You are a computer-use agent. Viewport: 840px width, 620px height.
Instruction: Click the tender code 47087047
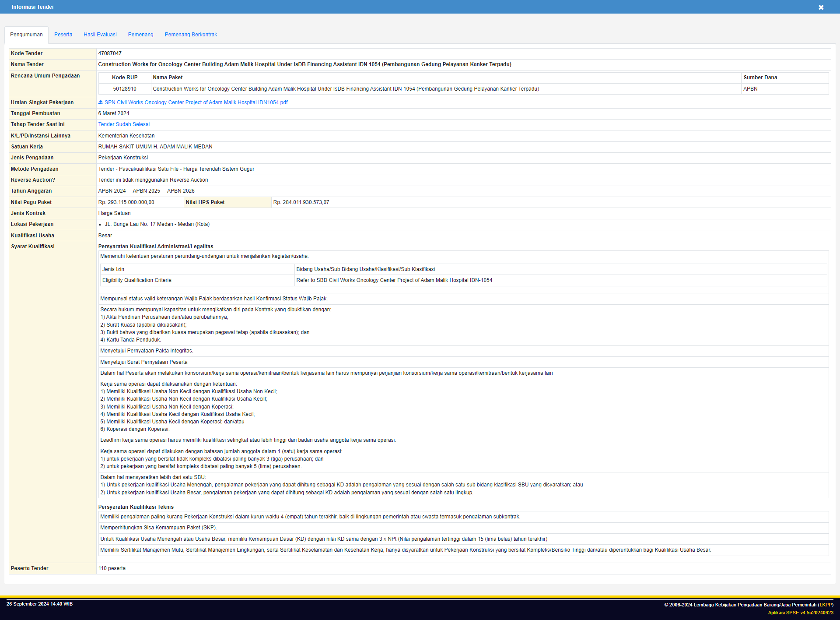tap(110, 53)
